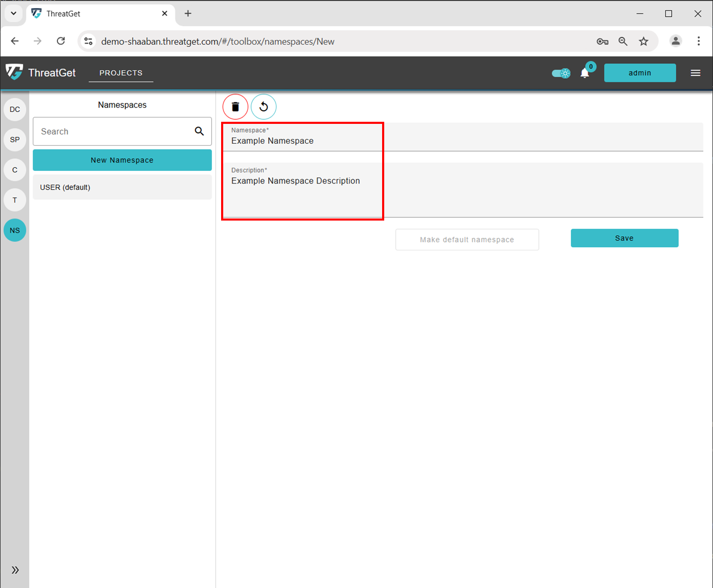Open the admin user menu
This screenshot has width=713, height=588.
640,73
